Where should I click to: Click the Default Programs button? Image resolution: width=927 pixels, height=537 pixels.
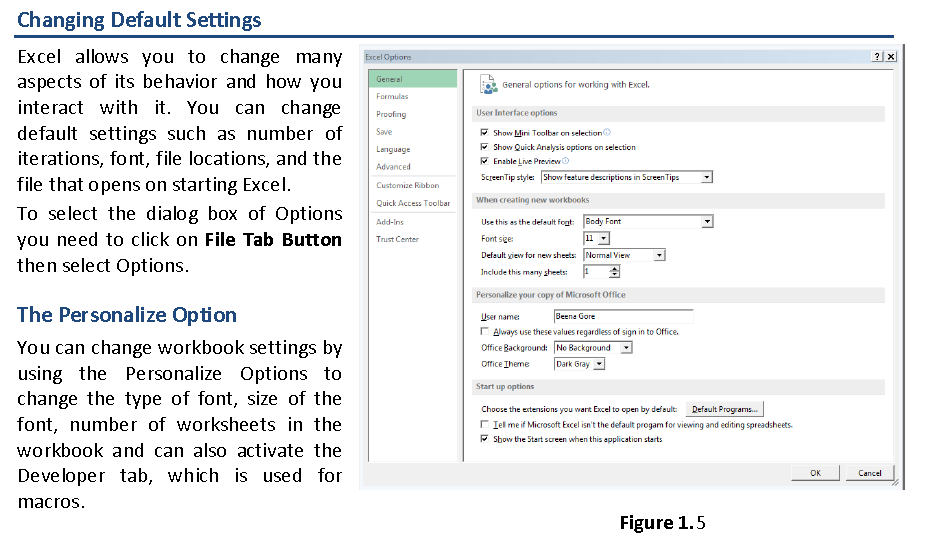pyautogui.click(x=724, y=409)
